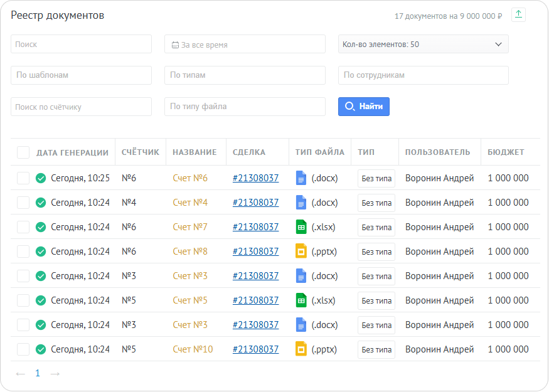This screenshot has width=549, height=392.
Task: Click green status checkmark in Счет №7 row
Action: tap(41, 227)
